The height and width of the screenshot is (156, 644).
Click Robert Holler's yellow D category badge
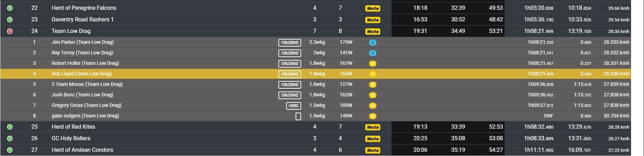tap(373, 63)
